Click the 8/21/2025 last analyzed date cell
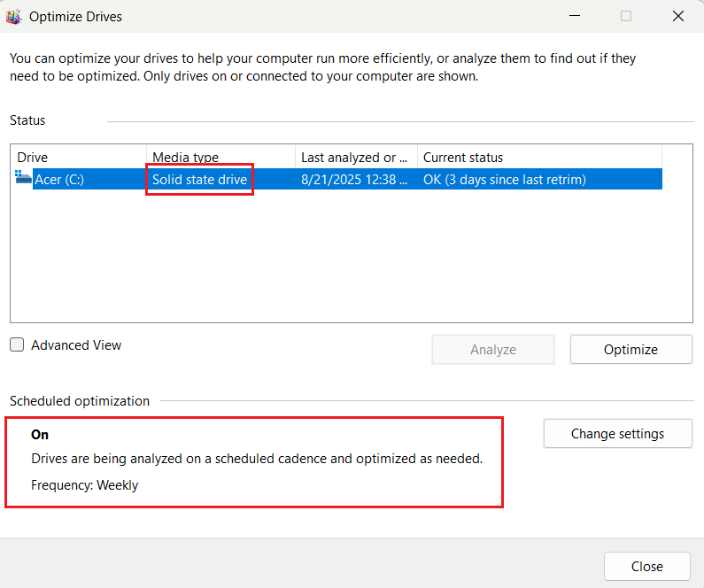 point(354,180)
